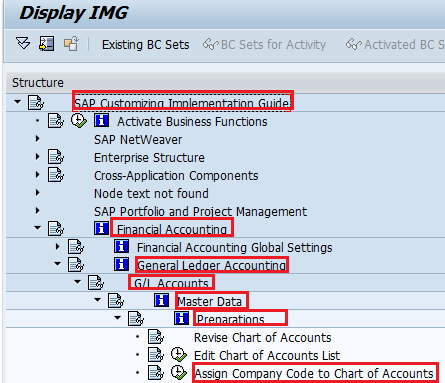Viewport: 445px width, 383px height.
Task: Select Node text not found entry
Action: coord(151,194)
